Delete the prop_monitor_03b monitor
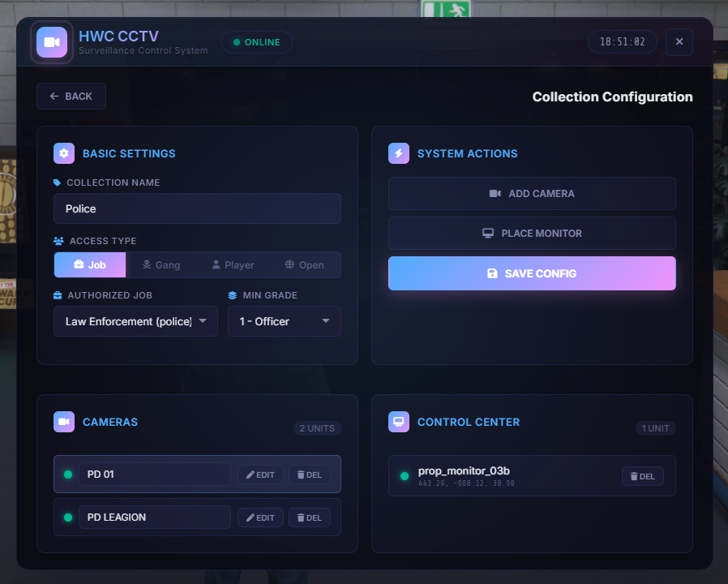This screenshot has height=584, width=728. [643, 476]
